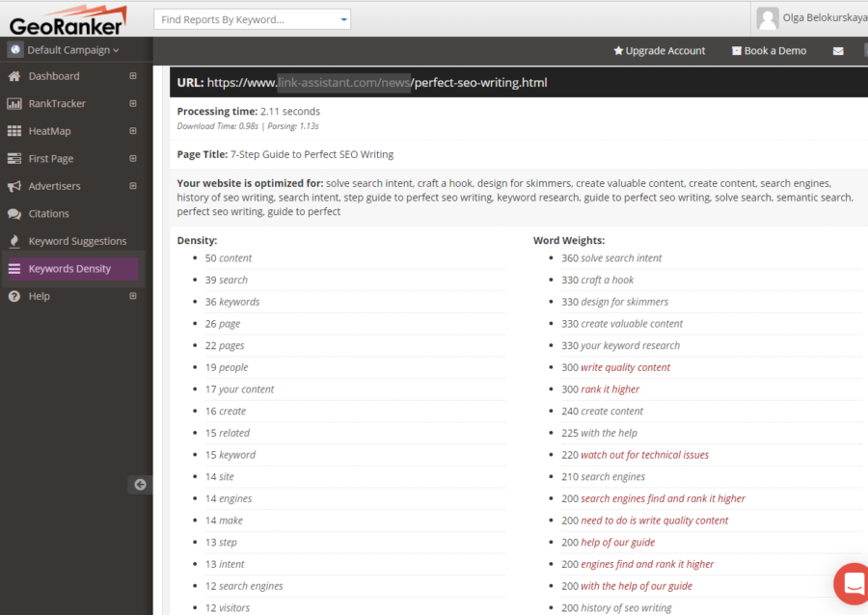The height and width of the screenshot is (615, 868).
Task: Click the '210 search engines' weight row
Action: point(712,477)
